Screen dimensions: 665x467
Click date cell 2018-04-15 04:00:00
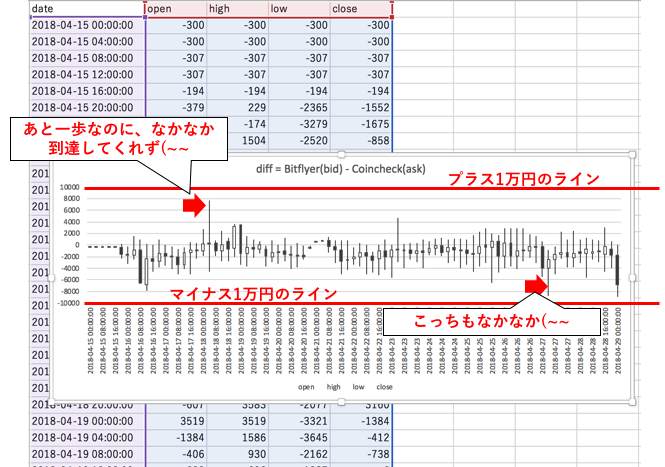(x=87, y=42)
